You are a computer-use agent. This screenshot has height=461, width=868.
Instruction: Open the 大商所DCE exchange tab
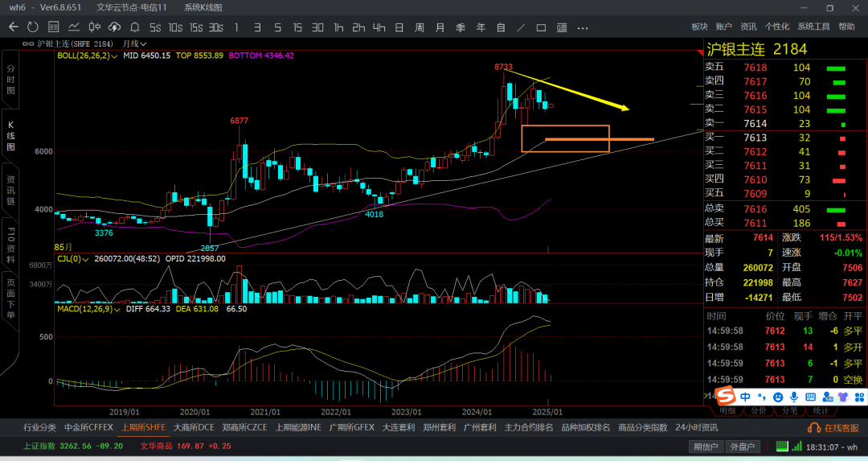(x=194, y=428)
